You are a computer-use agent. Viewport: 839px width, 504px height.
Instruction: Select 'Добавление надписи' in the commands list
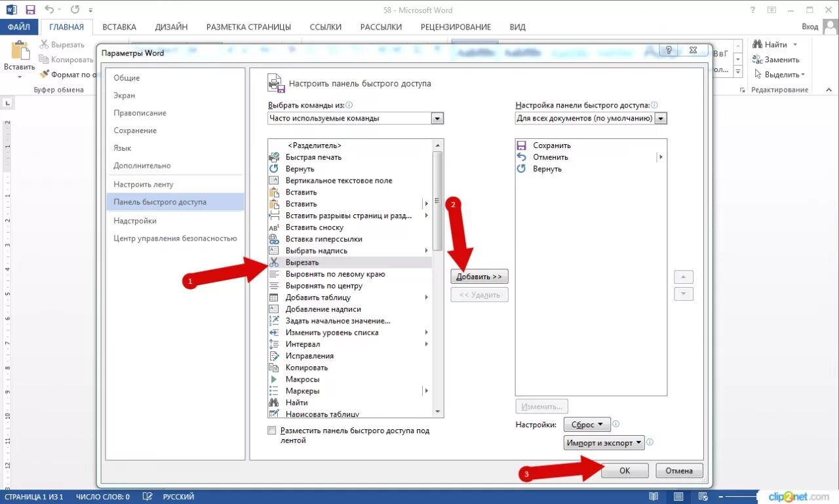(350, 309)
